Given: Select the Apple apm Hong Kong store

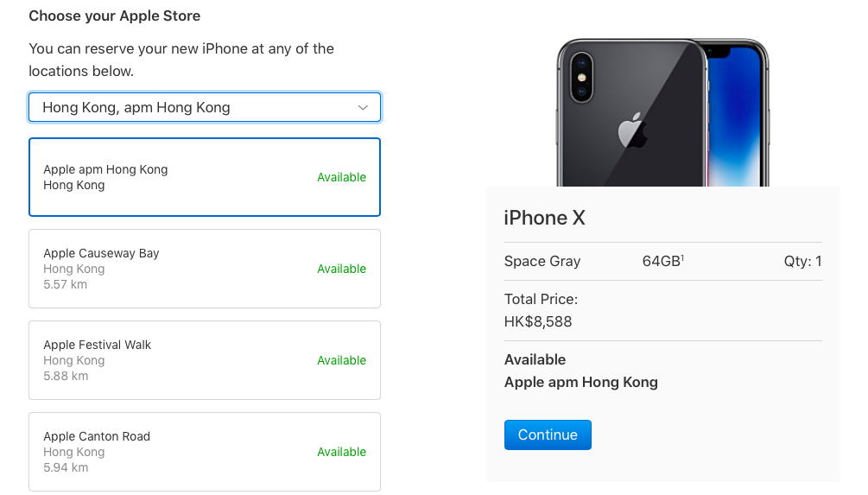Looking at the screenshot, I should [x=204, y=177].
